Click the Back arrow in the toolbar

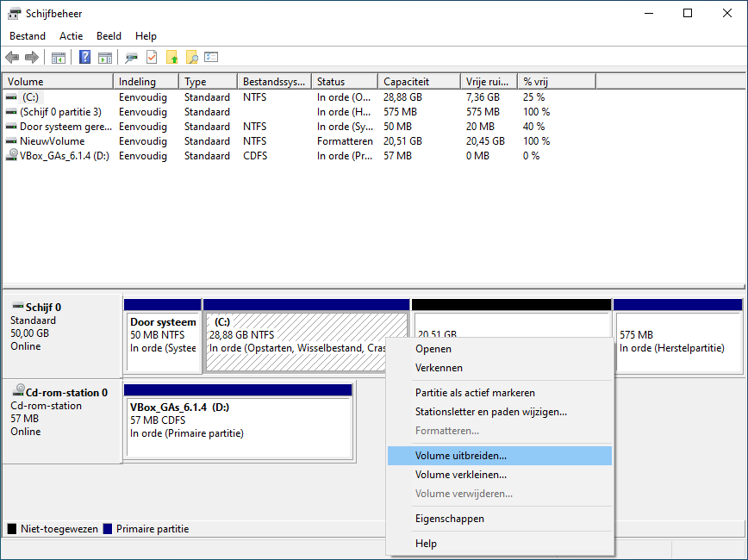(12, 58)
